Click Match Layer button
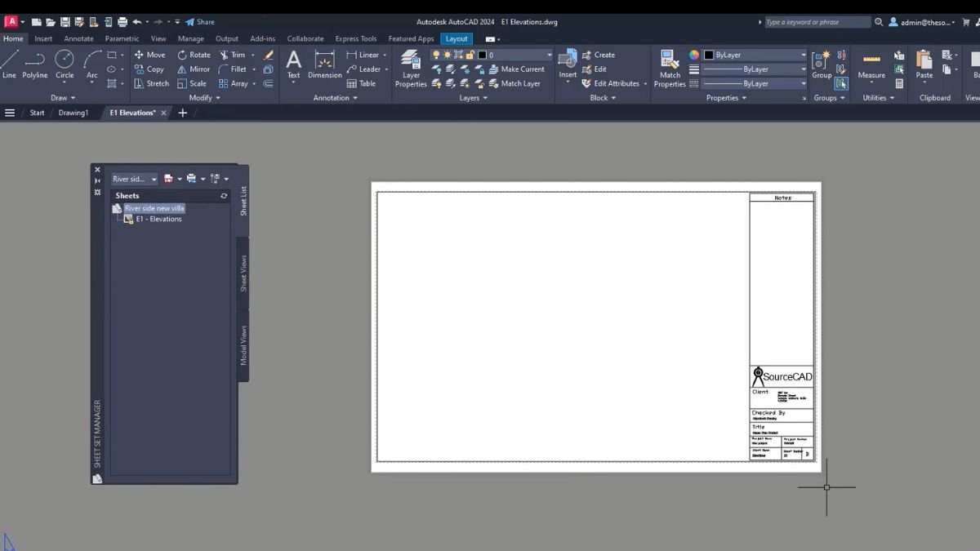Screen dimensions: 980x551 coord(514,83)
